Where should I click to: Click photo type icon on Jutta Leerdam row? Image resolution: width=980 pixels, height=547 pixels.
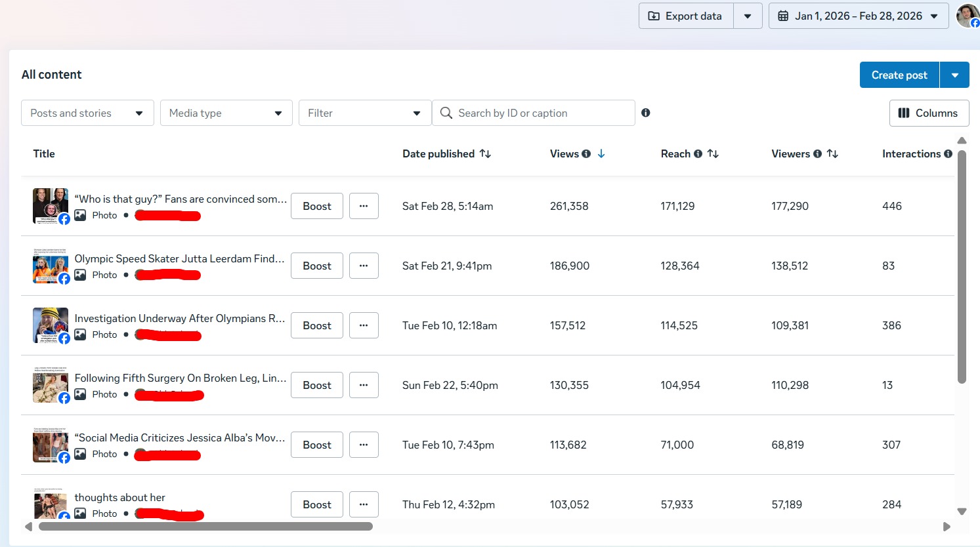pos(80,275)
